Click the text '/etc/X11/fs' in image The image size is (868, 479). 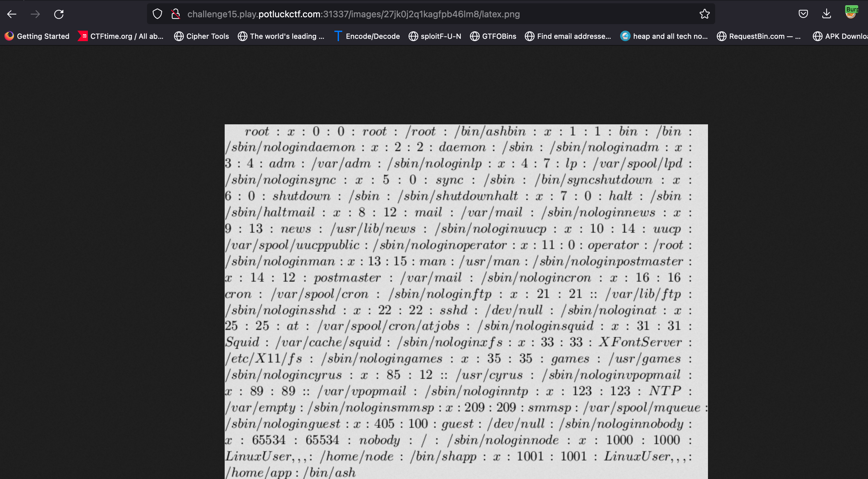(264, 359)
